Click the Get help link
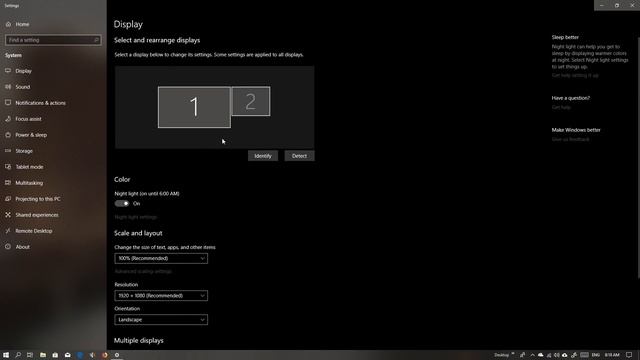The image size is (640, 360). pyautogui.click(x=561, y=107)
